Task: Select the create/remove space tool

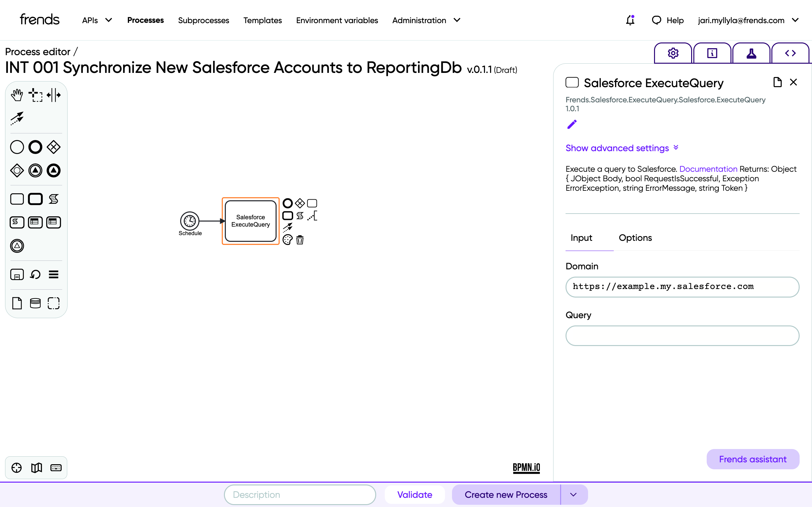Action: point(54,95)
